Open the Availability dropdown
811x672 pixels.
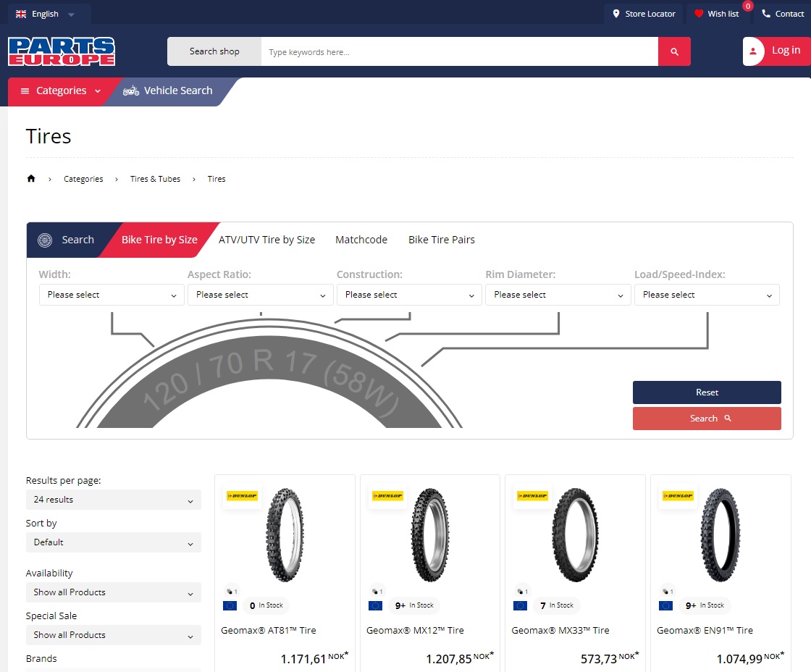click(113, 592)
